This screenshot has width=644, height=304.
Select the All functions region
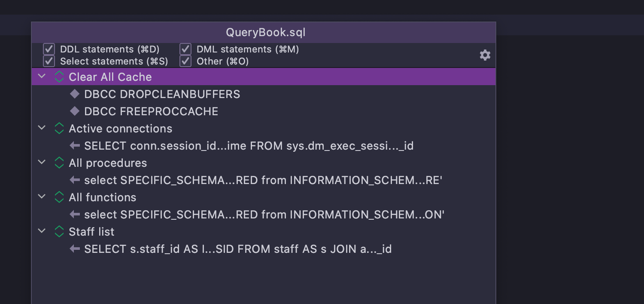pyautogui.click(x=264, y=197)
